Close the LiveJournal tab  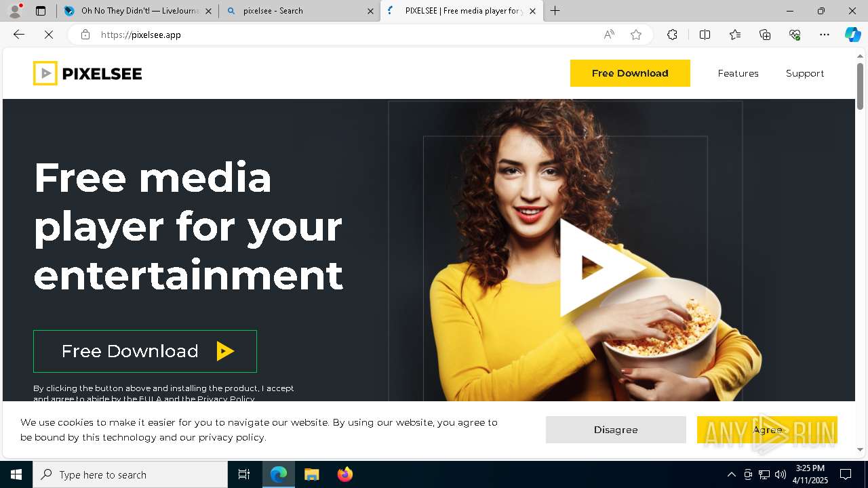click(208, 11)
